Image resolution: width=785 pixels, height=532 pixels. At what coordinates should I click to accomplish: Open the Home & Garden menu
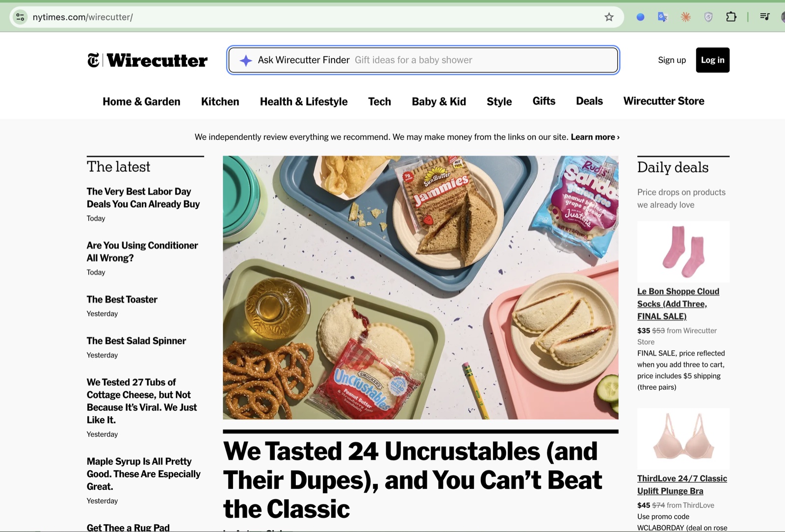tap(141, 102)
